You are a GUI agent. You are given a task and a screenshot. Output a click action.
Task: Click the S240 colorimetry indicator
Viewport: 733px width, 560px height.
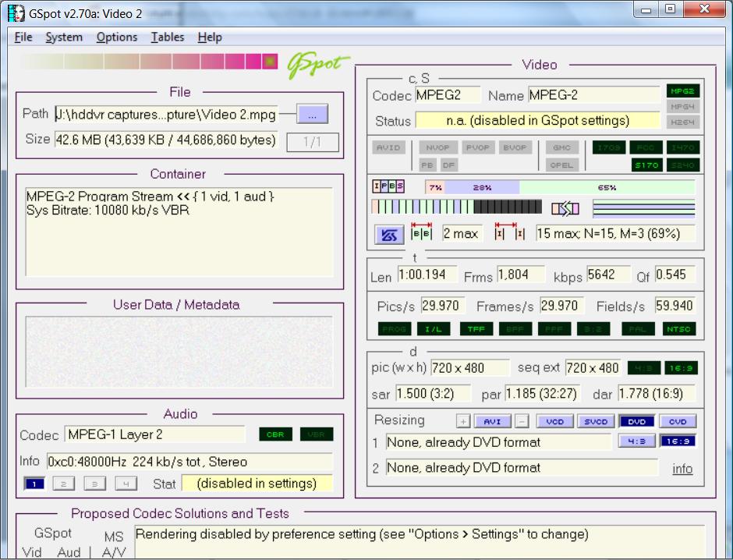683,165
